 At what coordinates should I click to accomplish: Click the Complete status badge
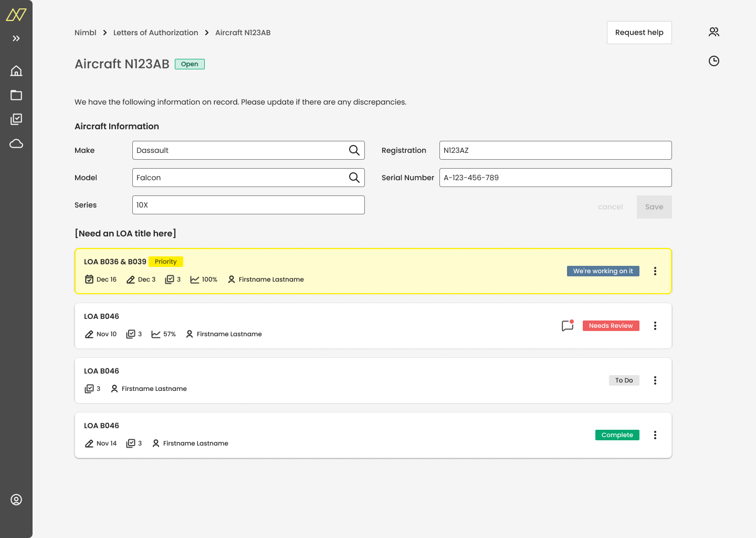pos(617,435)
